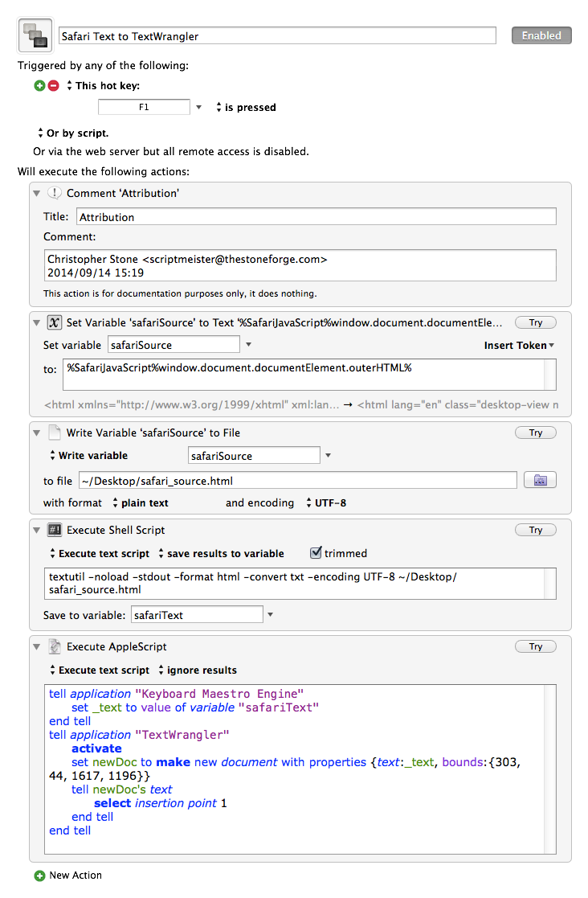This screenshot has width=588, height=898.
Task: Open 'save results to variable' popup
Action: [x=222, y=553]
